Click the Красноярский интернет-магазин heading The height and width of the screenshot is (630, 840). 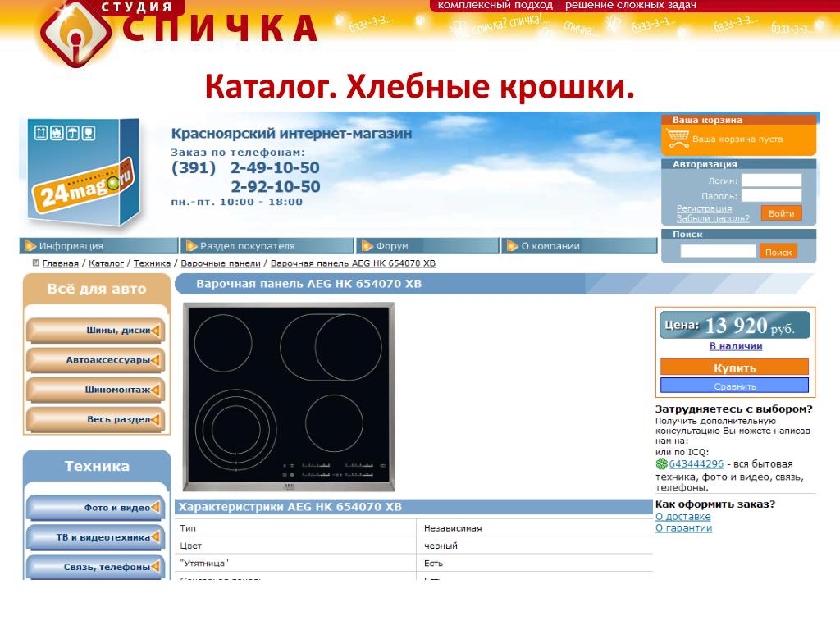(291, 134)
